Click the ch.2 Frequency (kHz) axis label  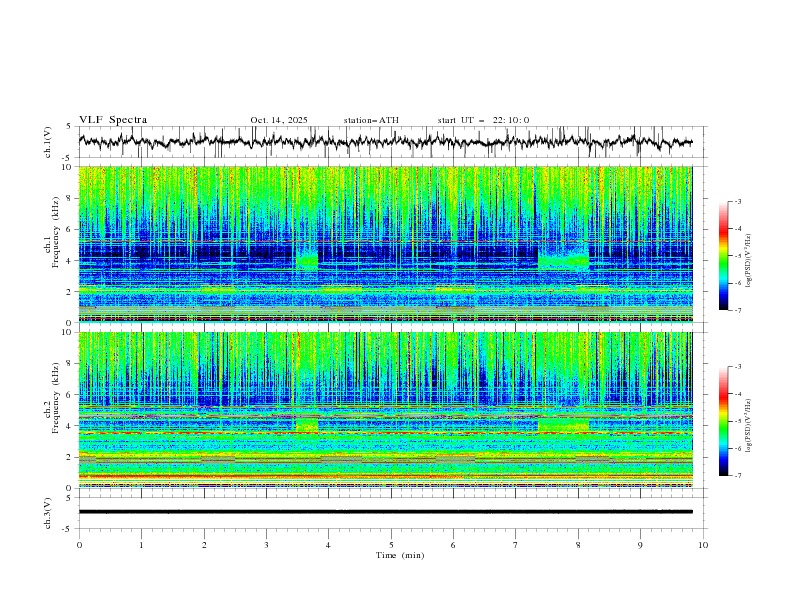[x=51, y=398]
